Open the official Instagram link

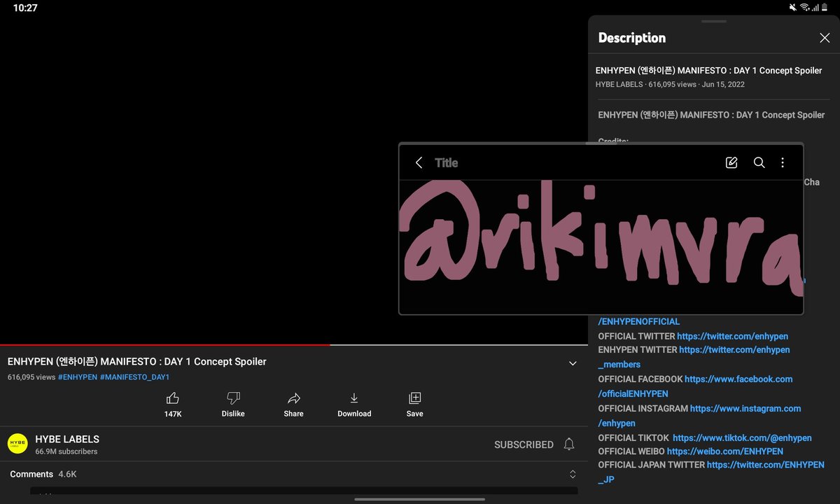pyautogui.click(x=699, y=416)
